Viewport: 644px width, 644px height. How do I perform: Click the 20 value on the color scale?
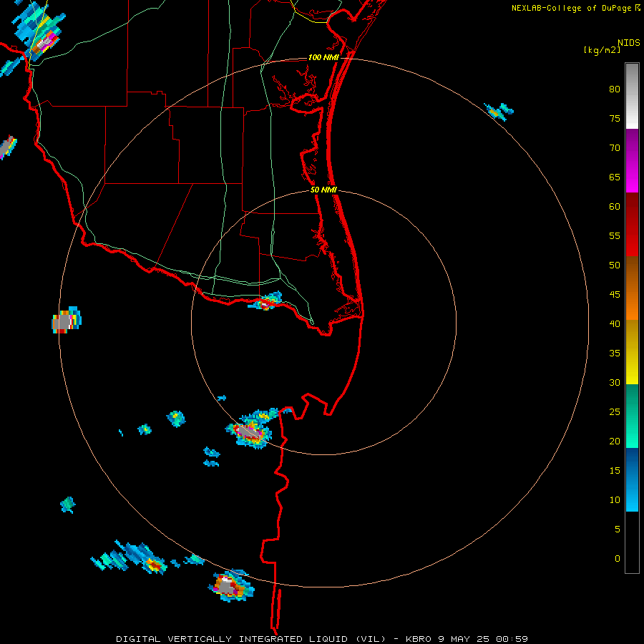tap(615, 441)
